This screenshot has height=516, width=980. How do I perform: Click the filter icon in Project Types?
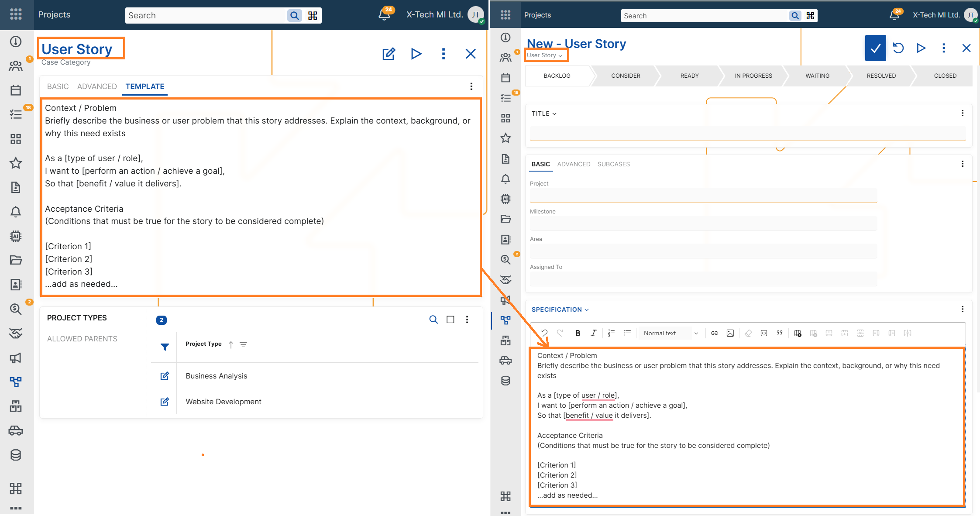(x=165, y=347)
